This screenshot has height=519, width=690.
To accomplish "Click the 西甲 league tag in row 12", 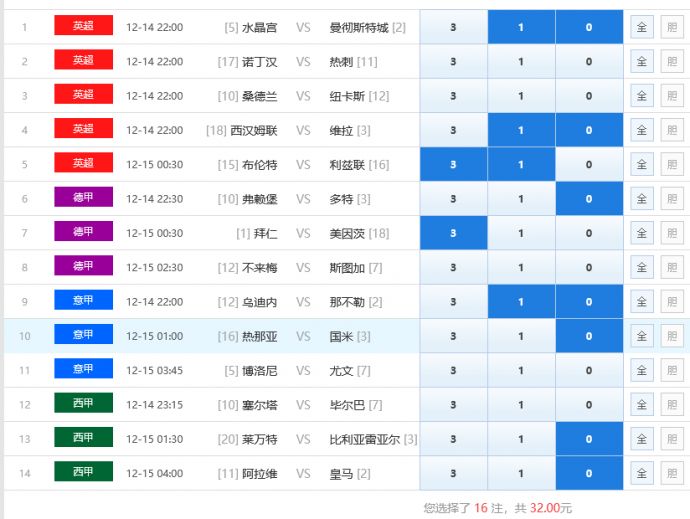I will [83, 404].
